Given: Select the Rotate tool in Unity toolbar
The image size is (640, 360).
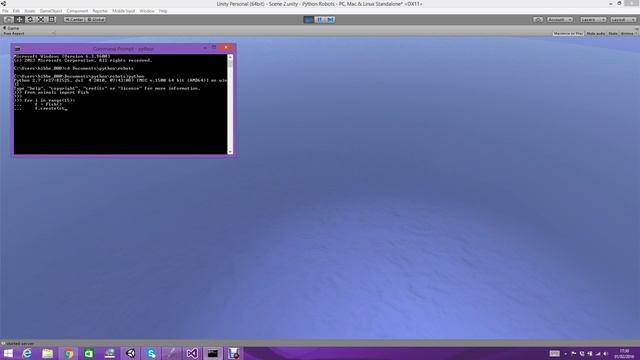Looking at the screenshot, I should [x=30, y=20].
